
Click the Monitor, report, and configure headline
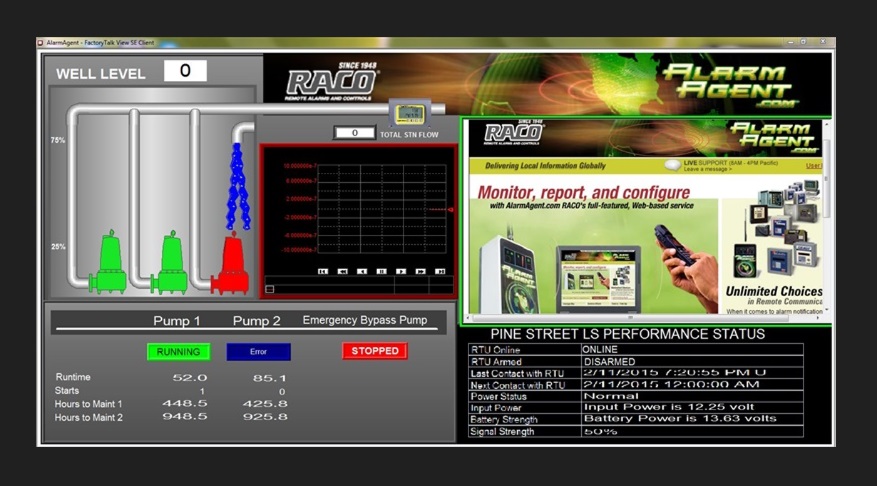pos(583,193)
